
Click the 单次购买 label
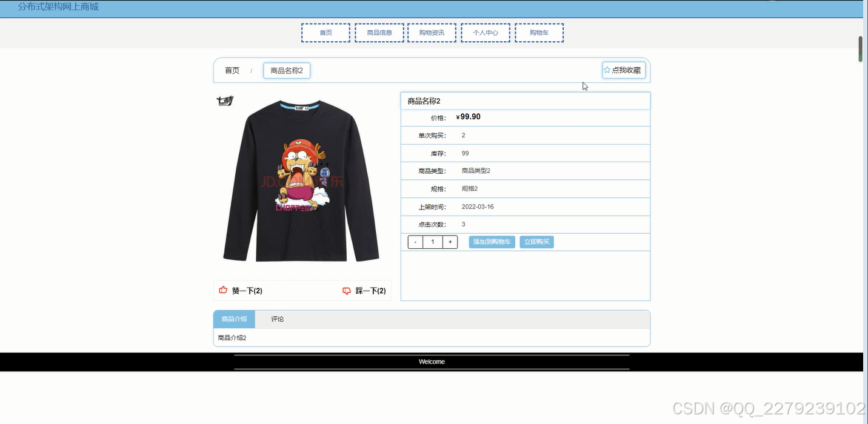(432, 136)
